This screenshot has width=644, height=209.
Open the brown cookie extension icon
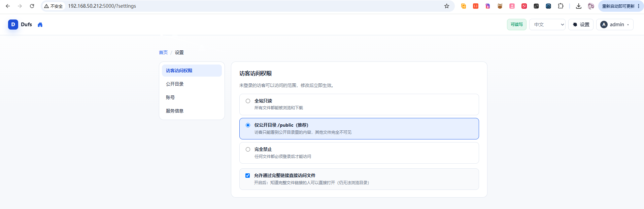tap(500, 6)
